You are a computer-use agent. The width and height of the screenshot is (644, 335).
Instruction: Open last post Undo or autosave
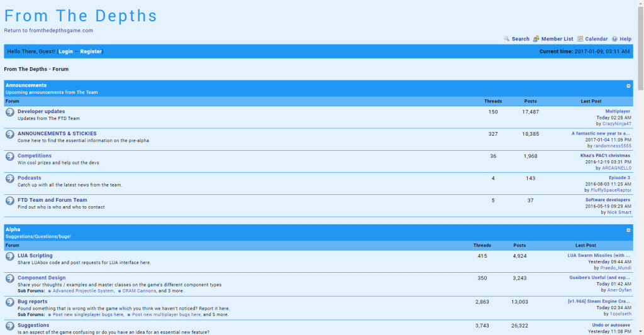point(611,325)
